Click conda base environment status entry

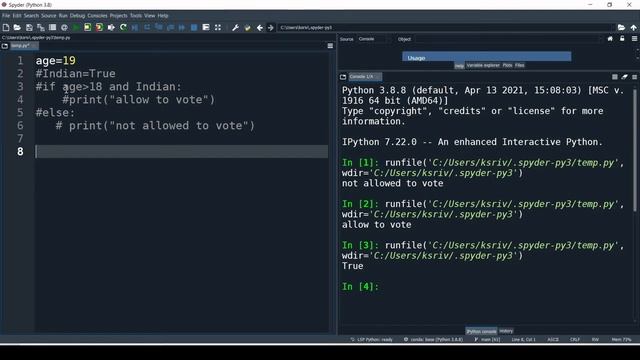click(433, 340)
